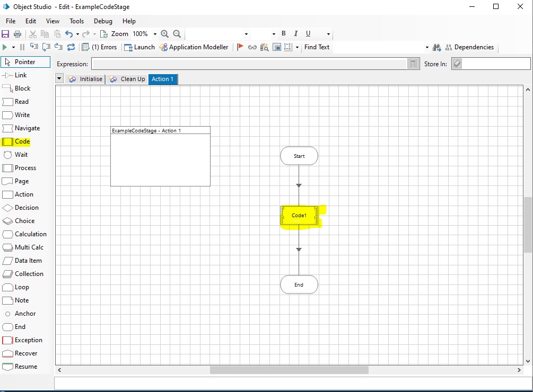Switch to the Clean Up page tab
533x392 pixels.
pos(127,79)
